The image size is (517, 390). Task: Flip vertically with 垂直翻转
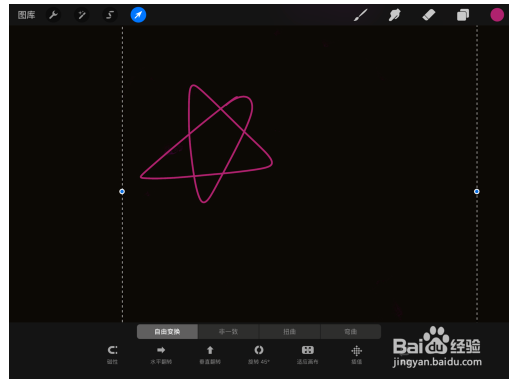(210, 354)
